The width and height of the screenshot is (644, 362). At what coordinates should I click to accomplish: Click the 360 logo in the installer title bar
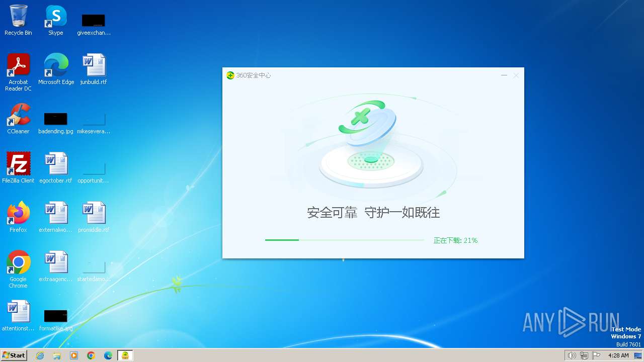(x=230, y=75)
